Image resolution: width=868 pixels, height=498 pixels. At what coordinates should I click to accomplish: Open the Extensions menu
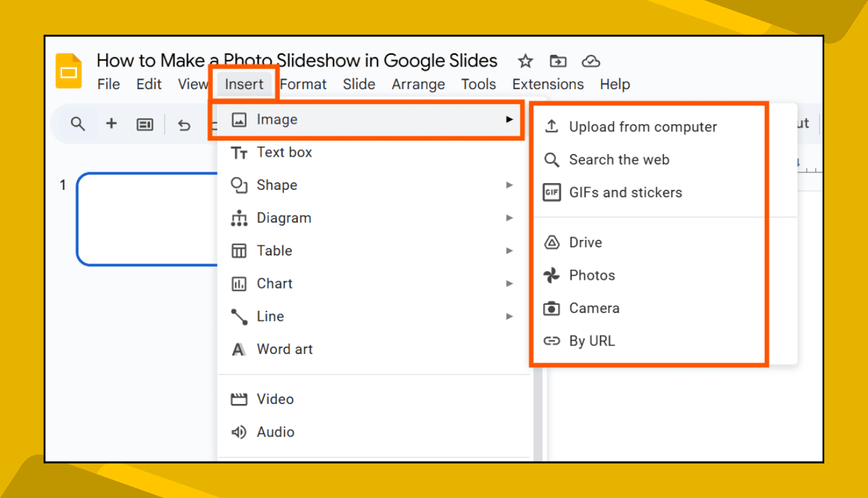click(548, 84)
